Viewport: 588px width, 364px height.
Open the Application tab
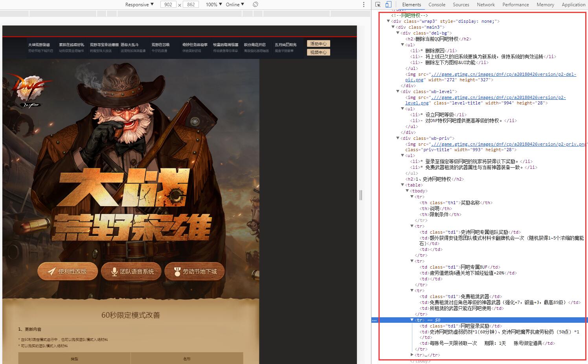pyautogui.click(x=573, y=4)
